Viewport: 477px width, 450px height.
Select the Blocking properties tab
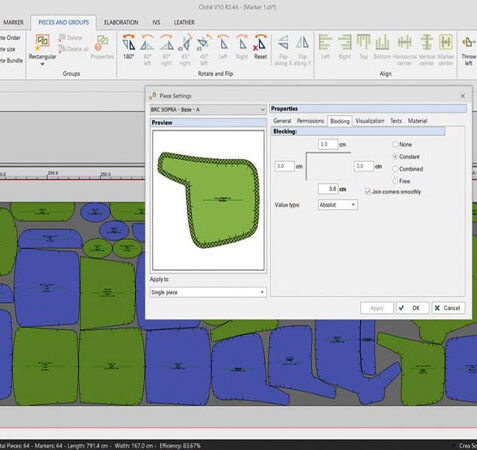[340, 121]
